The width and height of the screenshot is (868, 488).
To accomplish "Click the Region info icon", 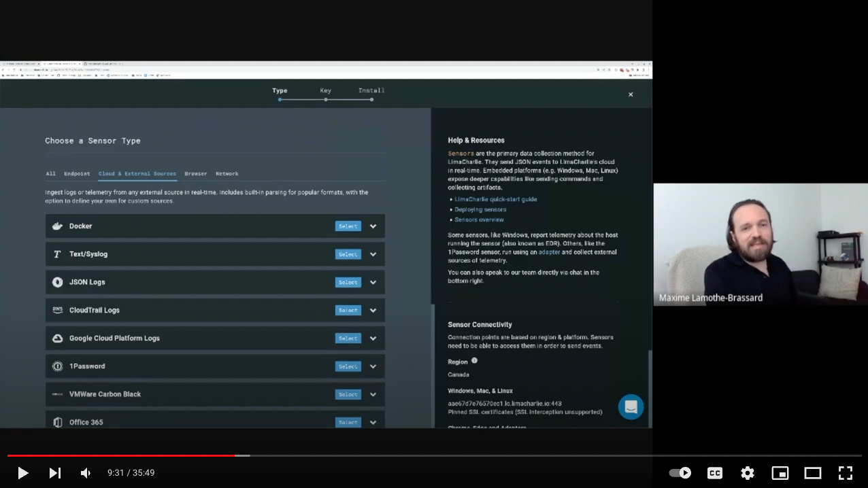I will 474,361.
